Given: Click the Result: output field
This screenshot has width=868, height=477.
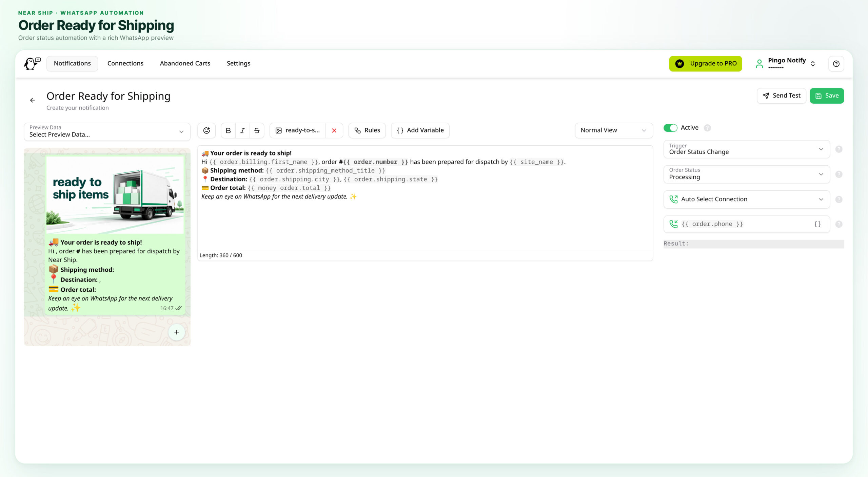Looking at the screenshot, I should [x=754, y=244].
